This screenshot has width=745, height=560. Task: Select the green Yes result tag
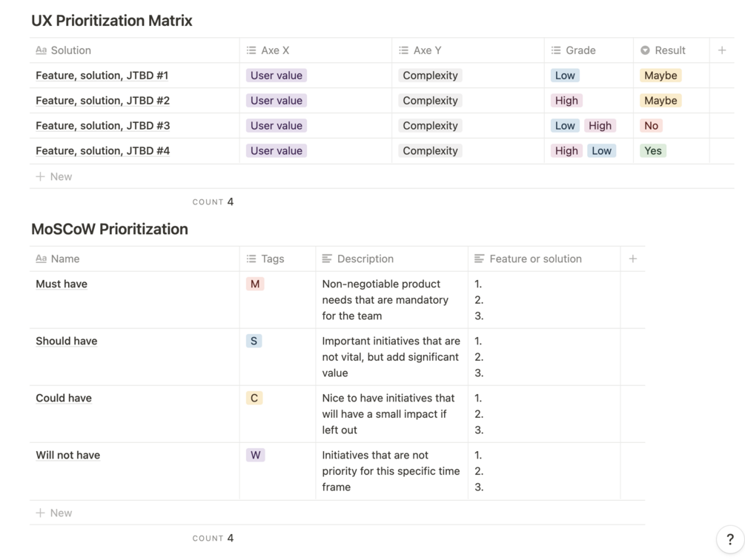[653, 150]
